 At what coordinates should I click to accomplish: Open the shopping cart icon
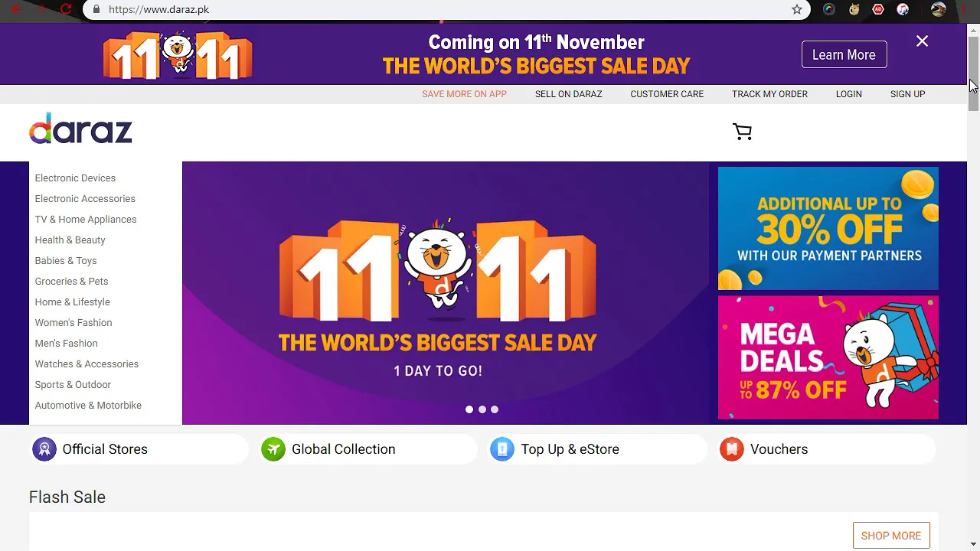point(742,132)
